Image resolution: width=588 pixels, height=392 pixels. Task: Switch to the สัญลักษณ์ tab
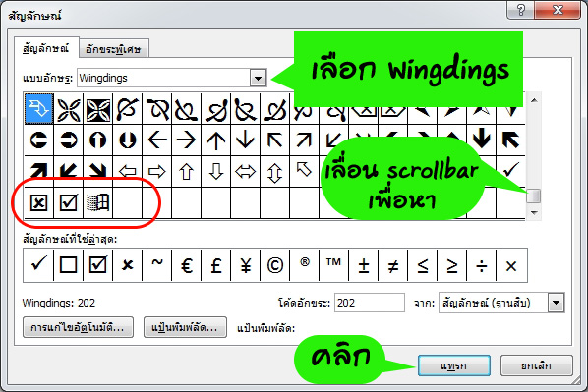46,48
